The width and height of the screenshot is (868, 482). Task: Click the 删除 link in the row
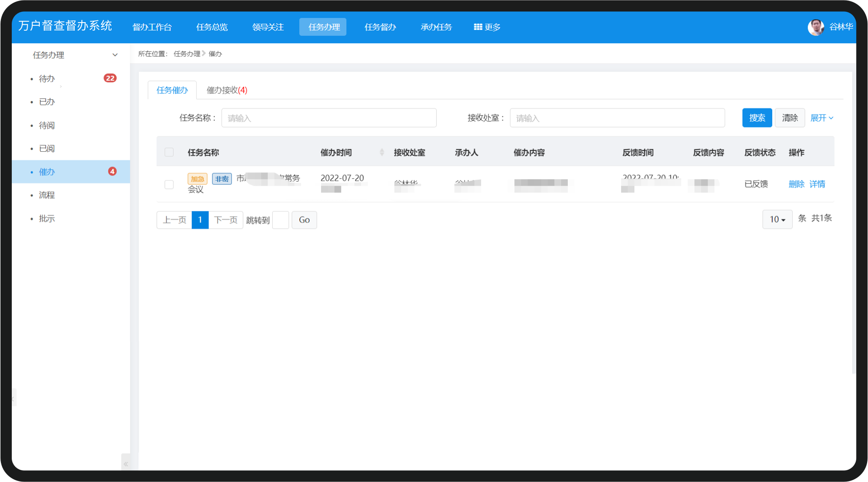(797, 184)
